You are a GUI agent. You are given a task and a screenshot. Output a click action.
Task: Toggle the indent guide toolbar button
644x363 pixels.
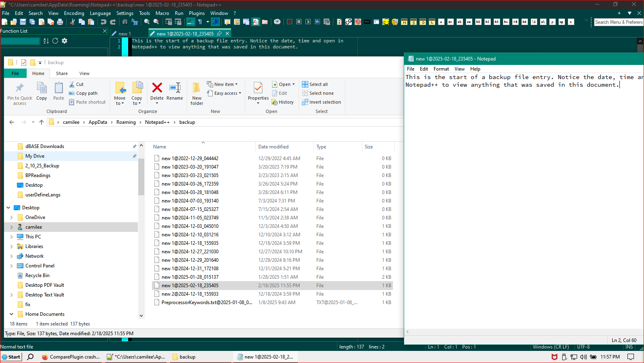click(216, 22)
